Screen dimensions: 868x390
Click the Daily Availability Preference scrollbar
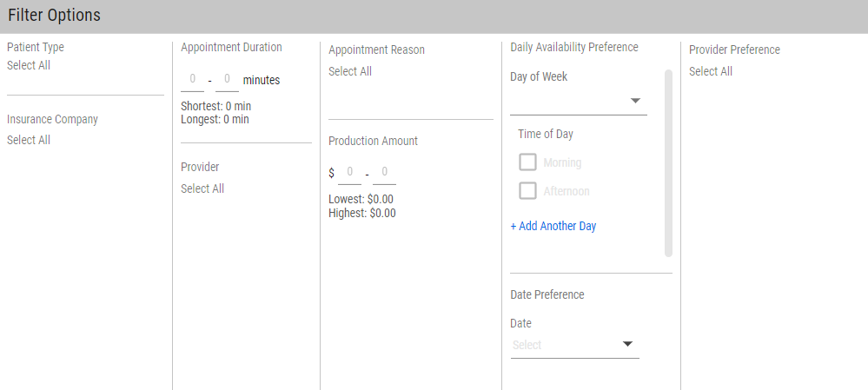click(668, 163)
